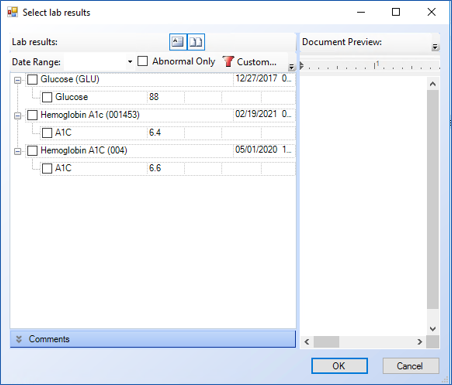Image resolution: width=452 pixels, height=385 pixels.
Task: Open lab results toolbar overflow arrow
Action: (x=291, y=67)
